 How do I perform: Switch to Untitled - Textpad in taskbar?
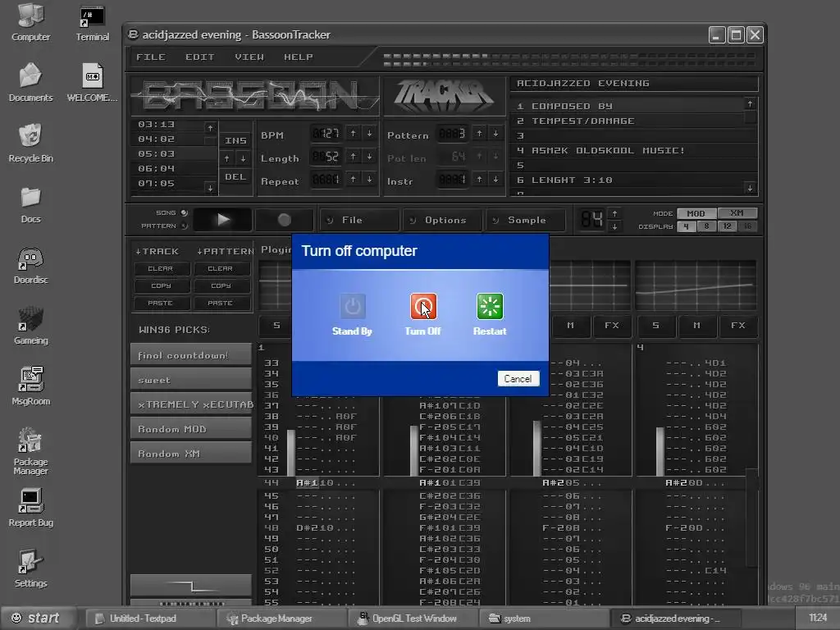point(151,619)
